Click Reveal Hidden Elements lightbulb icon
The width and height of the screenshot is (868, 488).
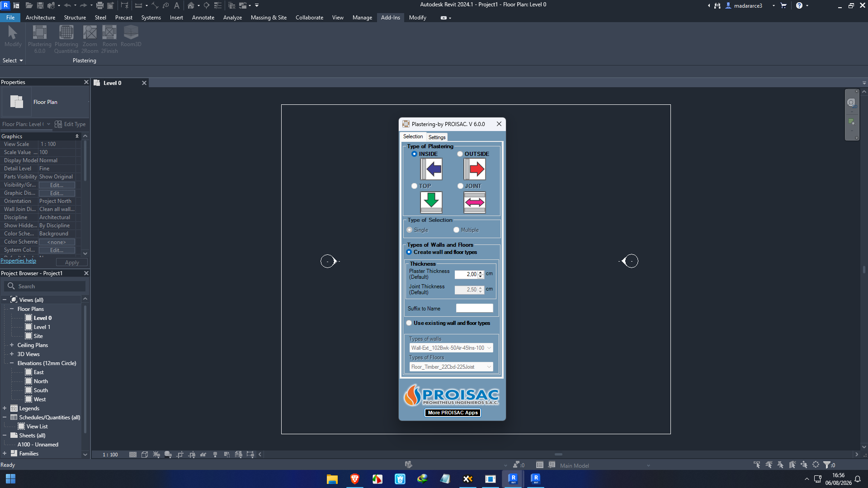tap(215, 455)
